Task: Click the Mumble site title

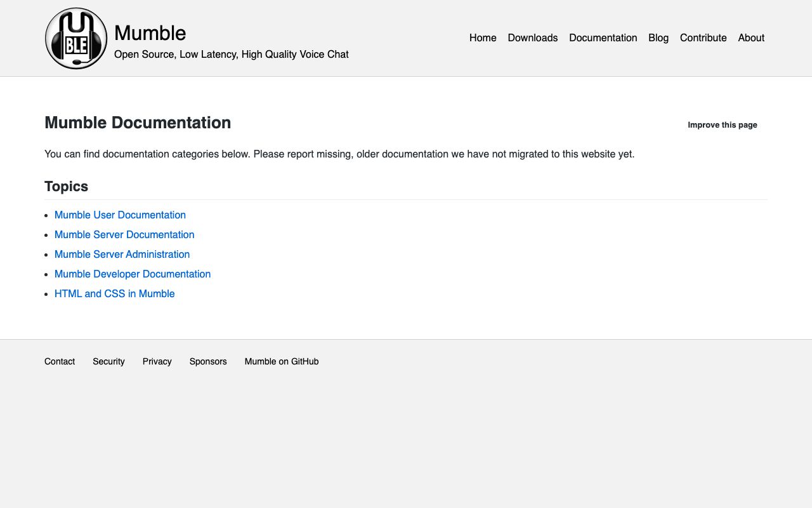Action: coord(150,33)
